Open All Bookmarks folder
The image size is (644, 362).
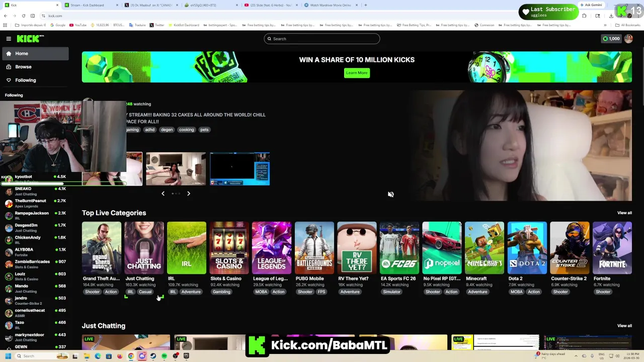[x=628, y=25]
